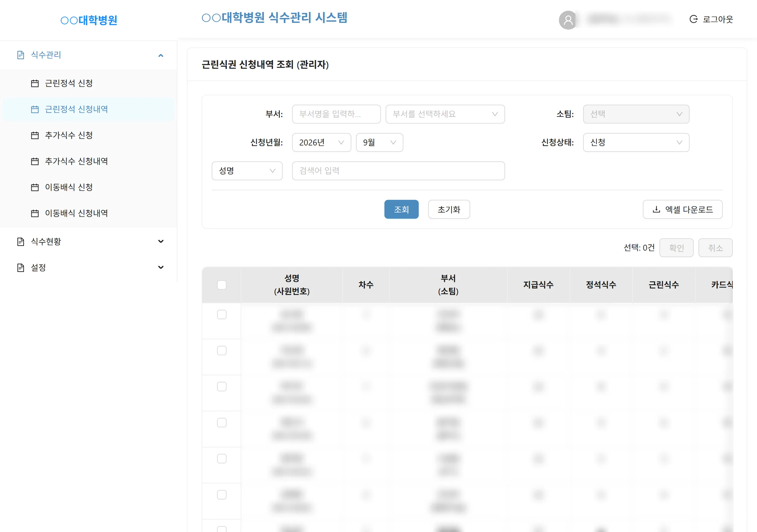Check the fifth table row checkbox

pyautogui.click(x=222, y=459)
